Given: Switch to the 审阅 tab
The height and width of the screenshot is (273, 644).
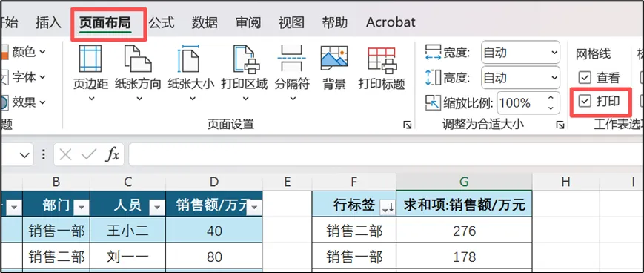Looking at the screenshot, I should tap(248, 22).
